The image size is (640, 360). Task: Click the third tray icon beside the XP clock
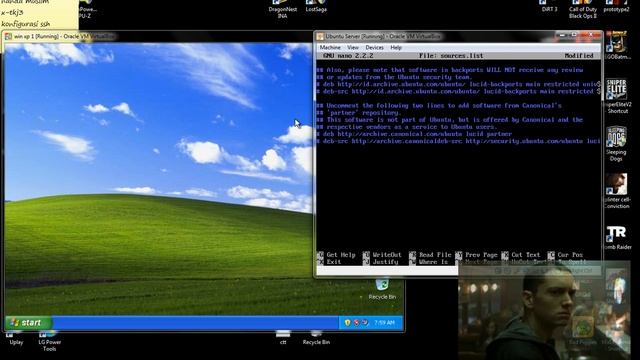[x=364, y=322]
